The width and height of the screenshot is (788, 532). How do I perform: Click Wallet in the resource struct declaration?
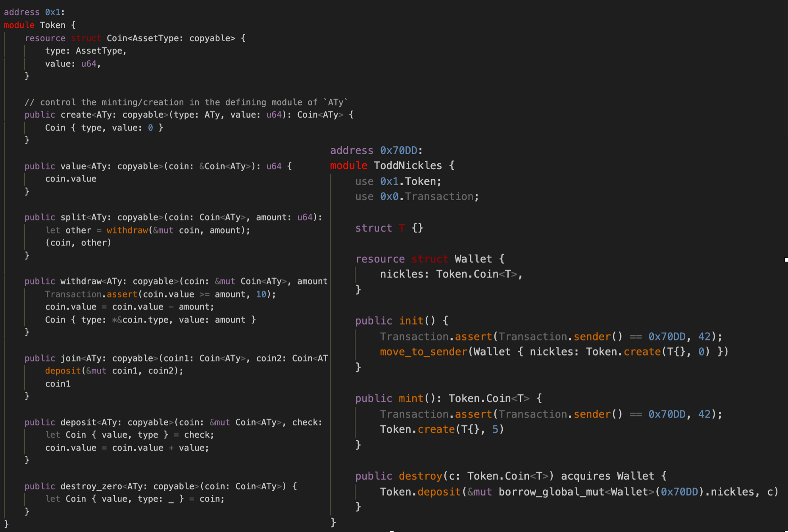(x=473, y=259)
